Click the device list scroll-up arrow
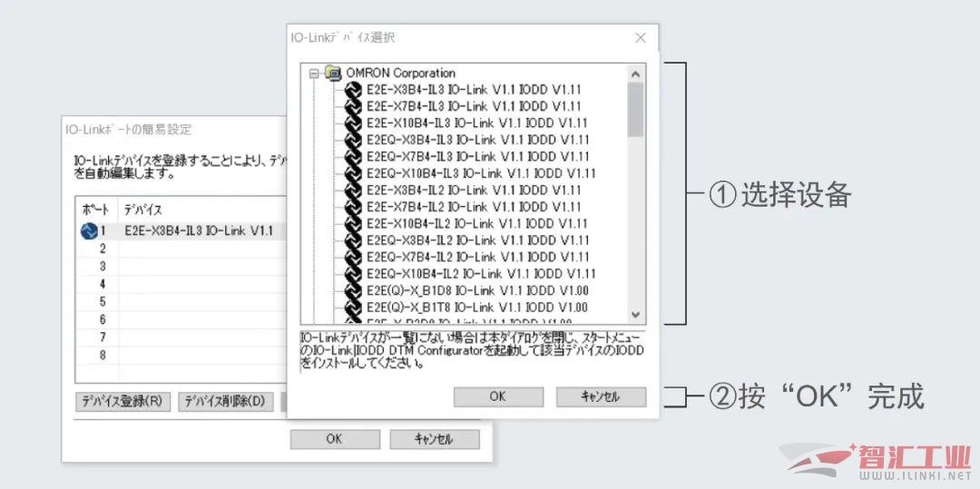This screenshot has height=489, width=980. (635, 73)
